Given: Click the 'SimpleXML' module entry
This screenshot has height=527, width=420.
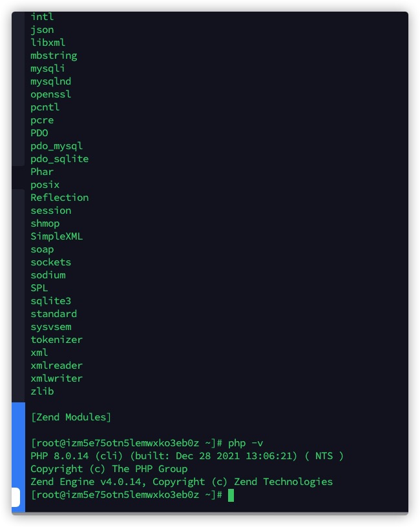Looking at the screenshot, I should click(56, 236).
